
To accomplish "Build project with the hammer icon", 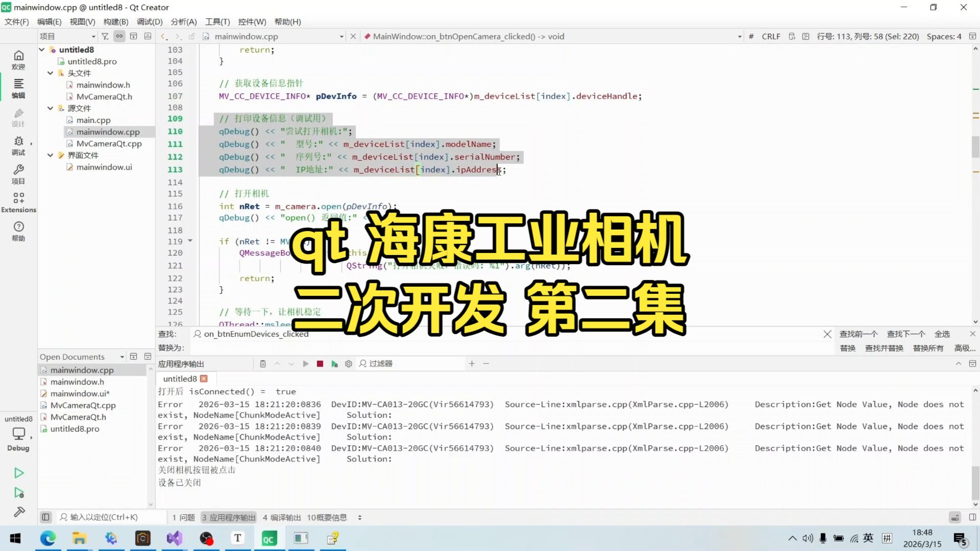I will pos(19,512).
